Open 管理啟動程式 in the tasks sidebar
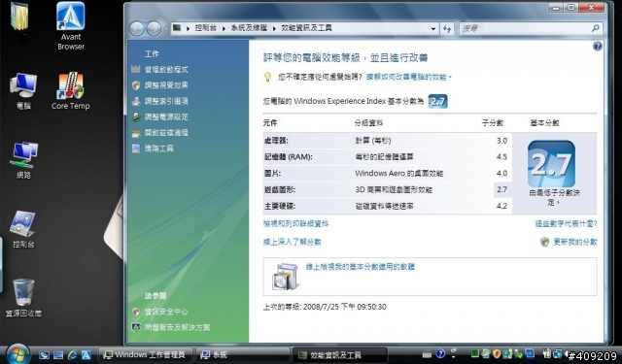 pyautogui.click(x=166, y=70)
